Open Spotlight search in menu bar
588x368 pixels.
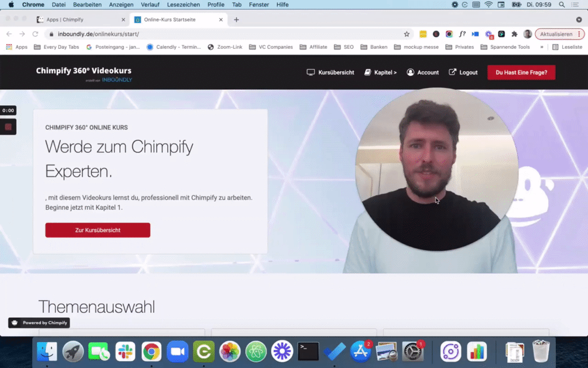point(562,5)
